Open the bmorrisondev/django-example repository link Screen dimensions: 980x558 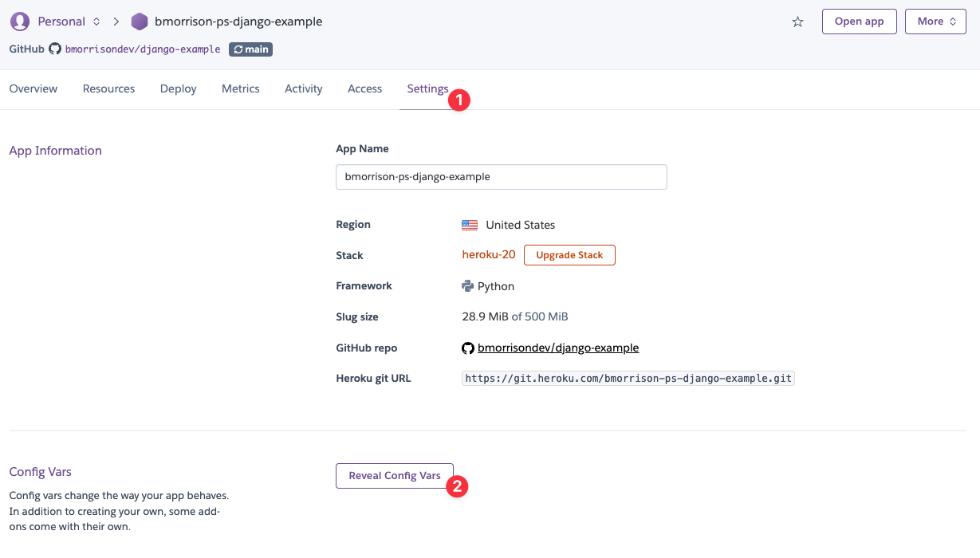tap(558, 348)
